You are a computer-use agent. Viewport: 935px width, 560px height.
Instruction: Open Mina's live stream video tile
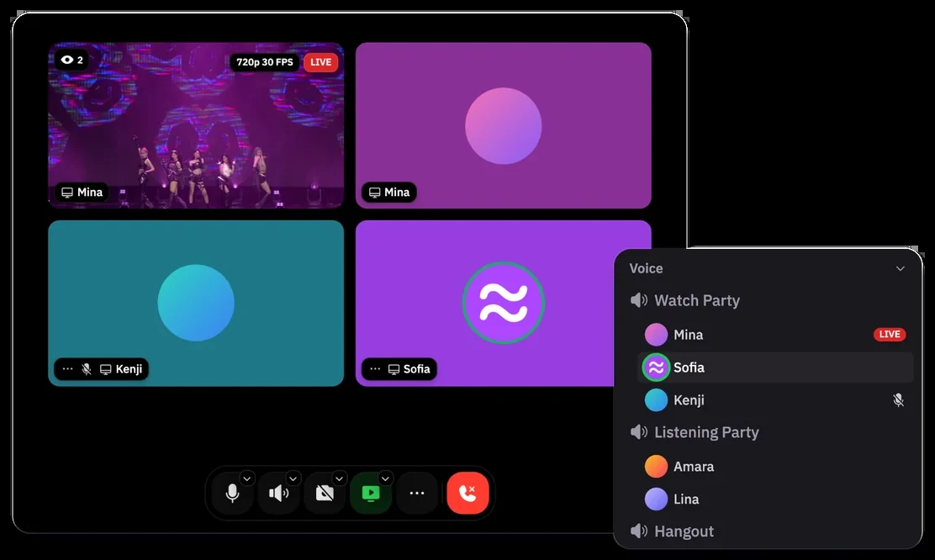click(x=196, y=125)
